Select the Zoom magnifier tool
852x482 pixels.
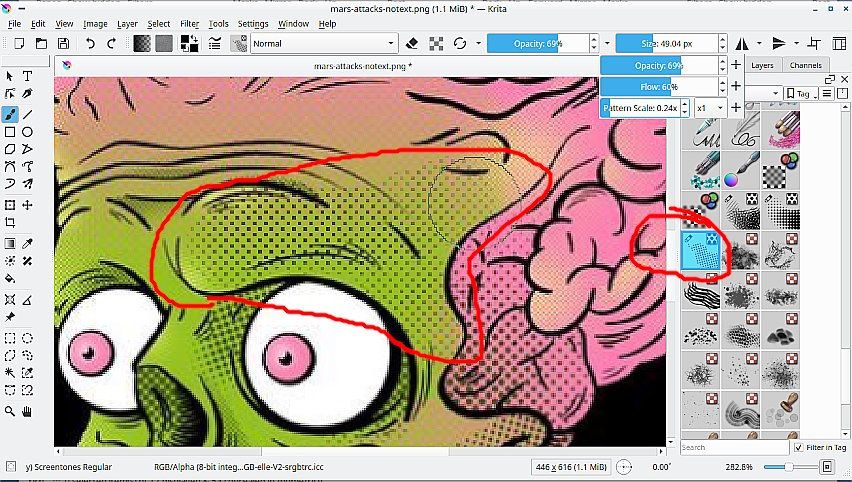[x=10, y=411]
